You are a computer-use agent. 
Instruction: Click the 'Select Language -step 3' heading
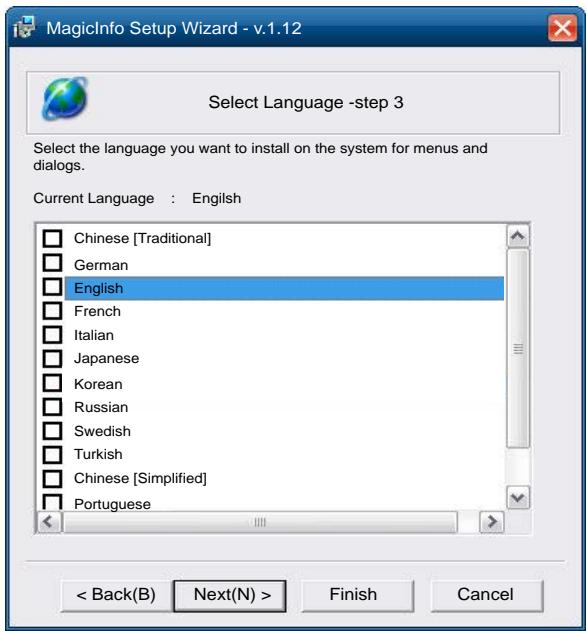click(x=306, y=103)
